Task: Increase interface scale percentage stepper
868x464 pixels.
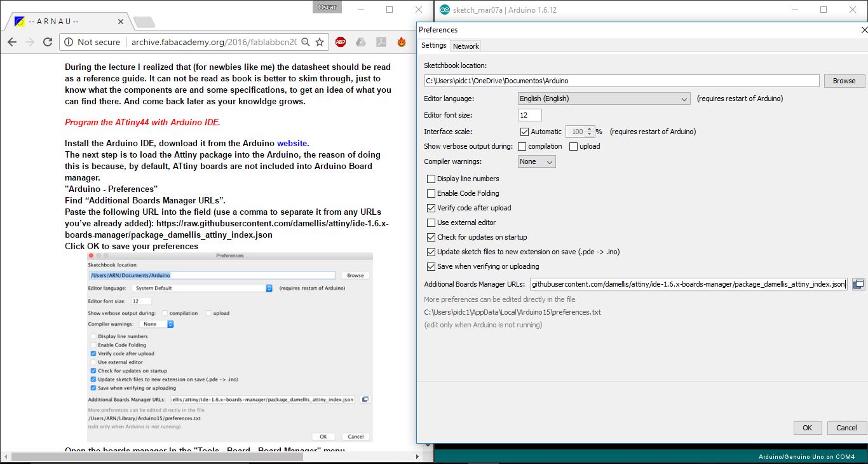Action: [590, 129]
